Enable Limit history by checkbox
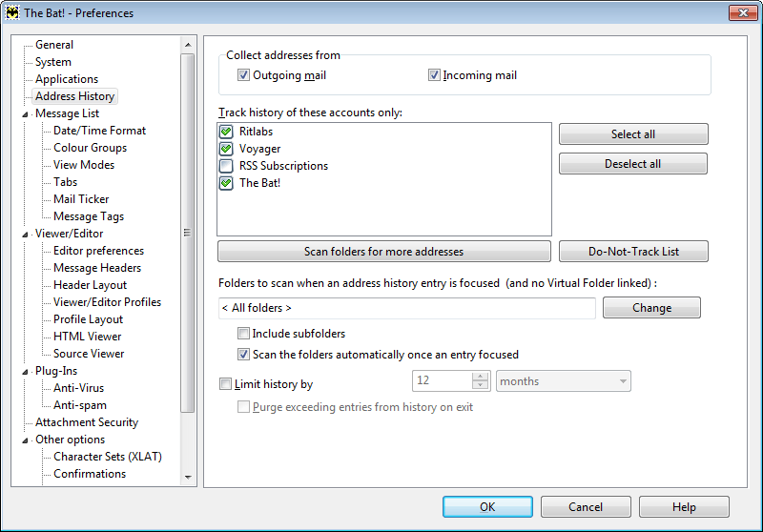The height and width of the screenshot is (532, 763). pyautogui.click(x=225, y=383)
